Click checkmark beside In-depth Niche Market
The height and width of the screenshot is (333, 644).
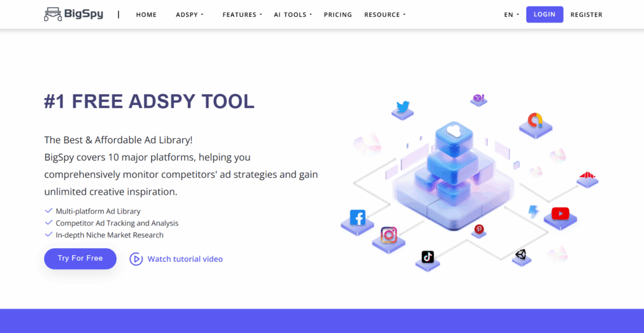[x=48, y=234]
